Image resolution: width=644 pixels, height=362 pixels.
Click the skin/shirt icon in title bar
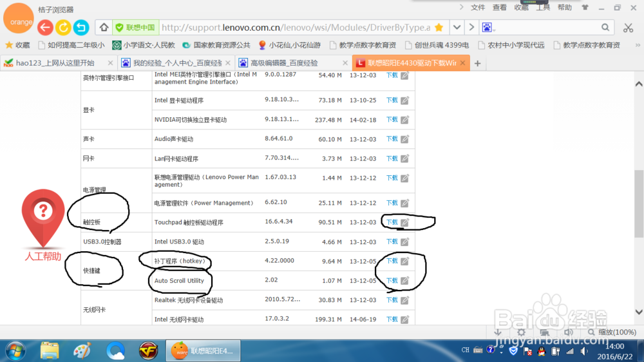coord(585,7)
